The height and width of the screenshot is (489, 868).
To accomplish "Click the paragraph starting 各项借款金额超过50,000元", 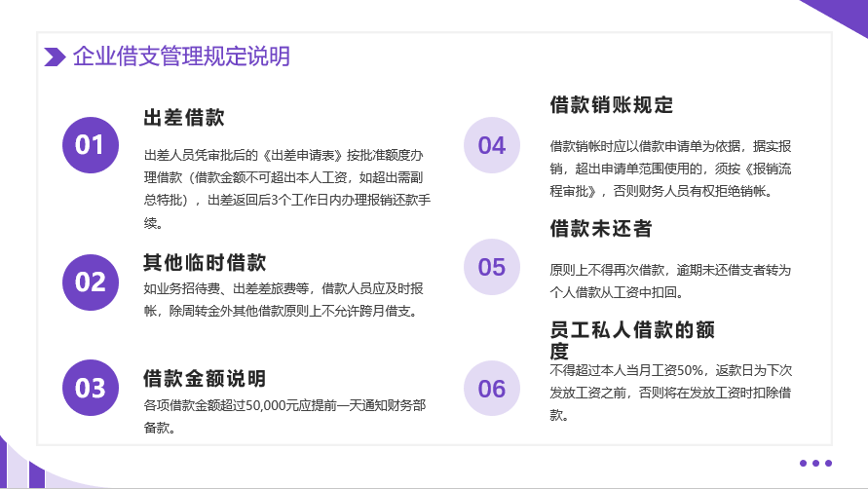I will tap(284, 417).
